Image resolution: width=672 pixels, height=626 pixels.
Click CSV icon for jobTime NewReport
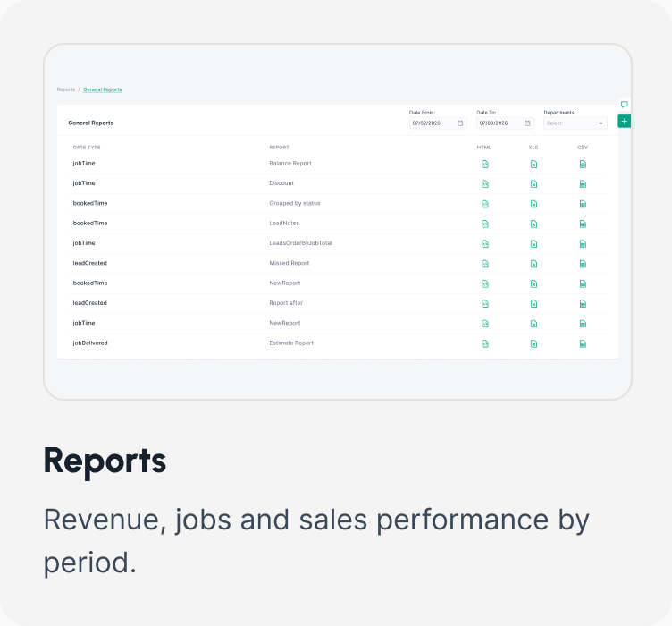tap(583, 324)
